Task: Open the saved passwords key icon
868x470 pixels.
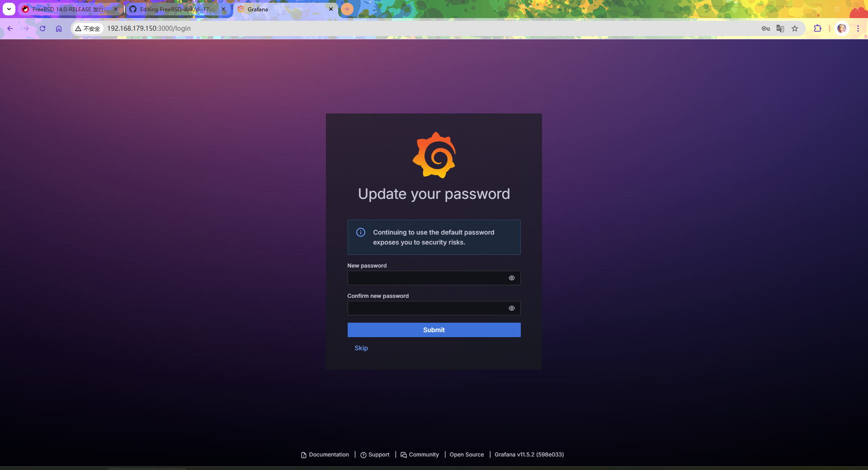Action: point(766,28)
